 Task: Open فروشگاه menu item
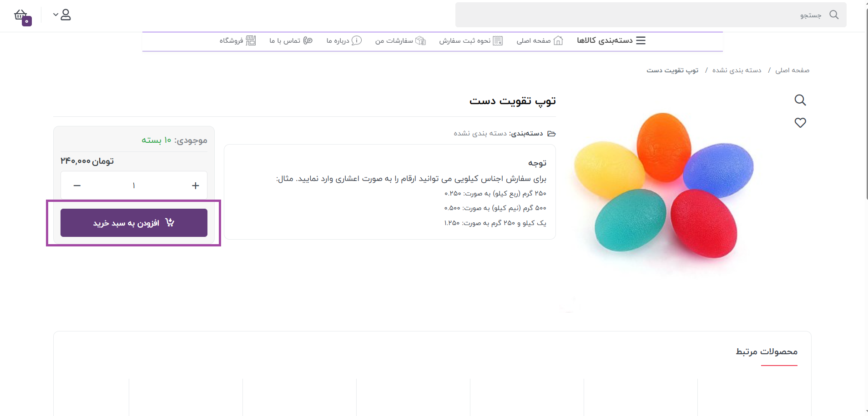(237, 40)
